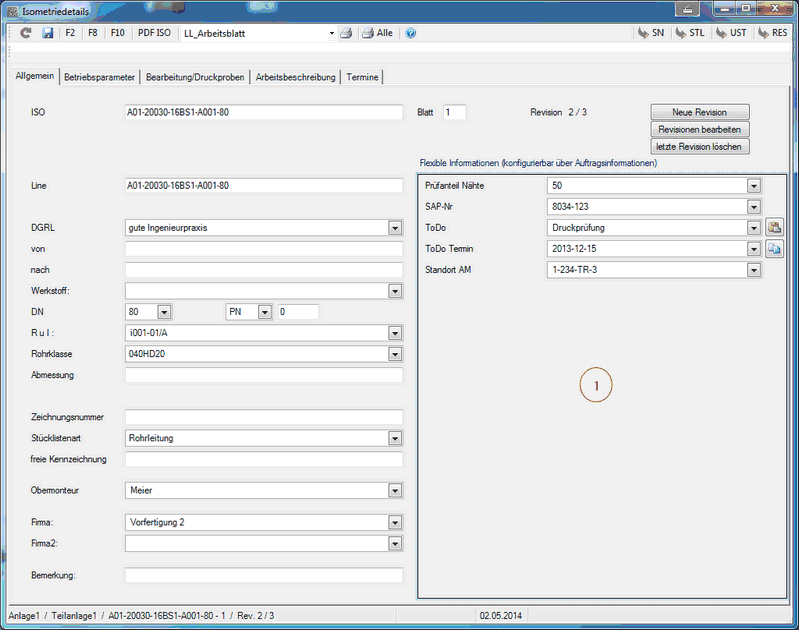
Task: Click the Neue Revision button
Action: click(x=699, y=112)
